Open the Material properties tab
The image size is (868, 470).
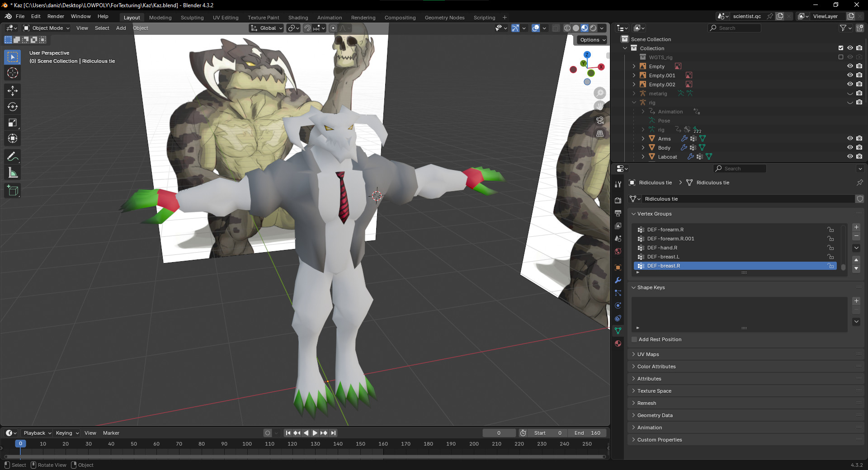tap(618, 343)
